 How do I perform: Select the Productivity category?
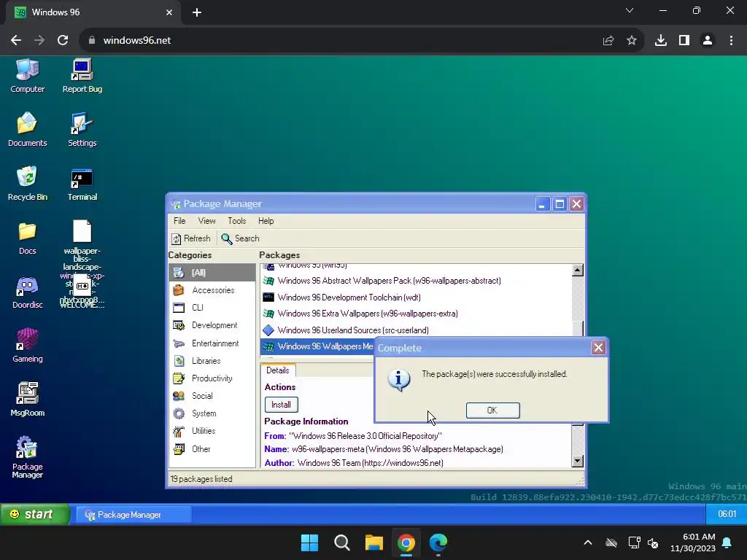click(212, 378)
